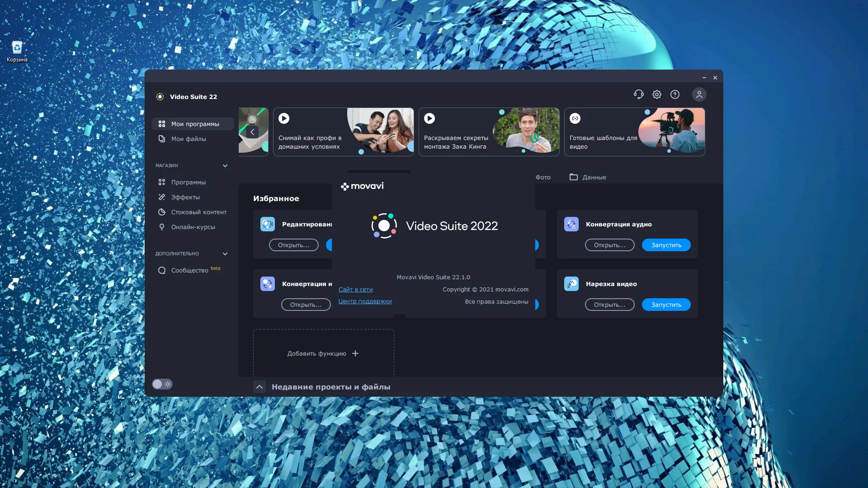Screen dimensions: 868x488
Task: Click Стоковый контент icon
Action: [162, 212]
